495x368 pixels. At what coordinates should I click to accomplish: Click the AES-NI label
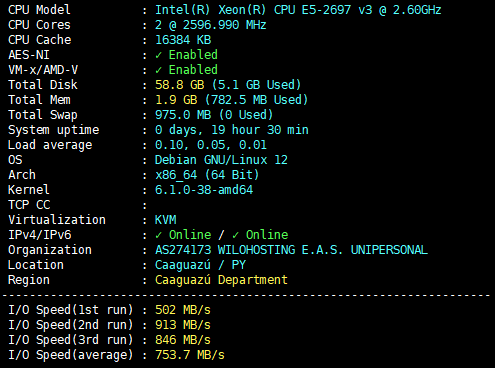tap(29, 55)
